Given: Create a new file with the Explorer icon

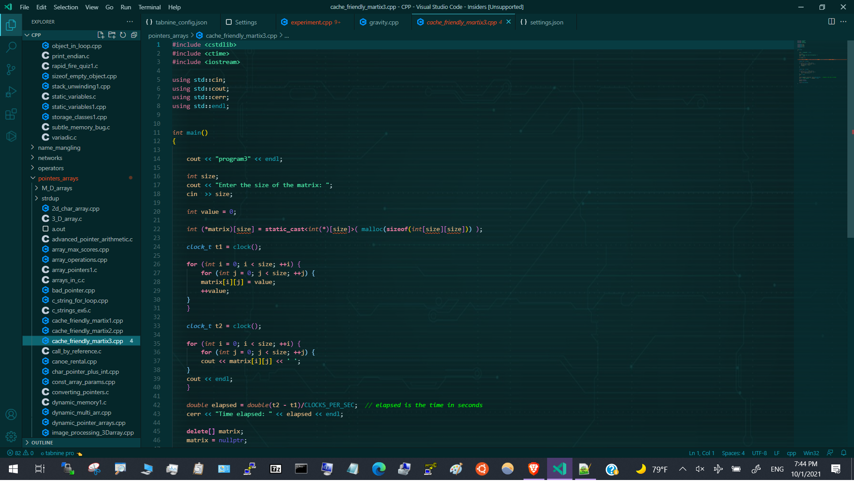Looking at the screenshot, I should point(101,35).
